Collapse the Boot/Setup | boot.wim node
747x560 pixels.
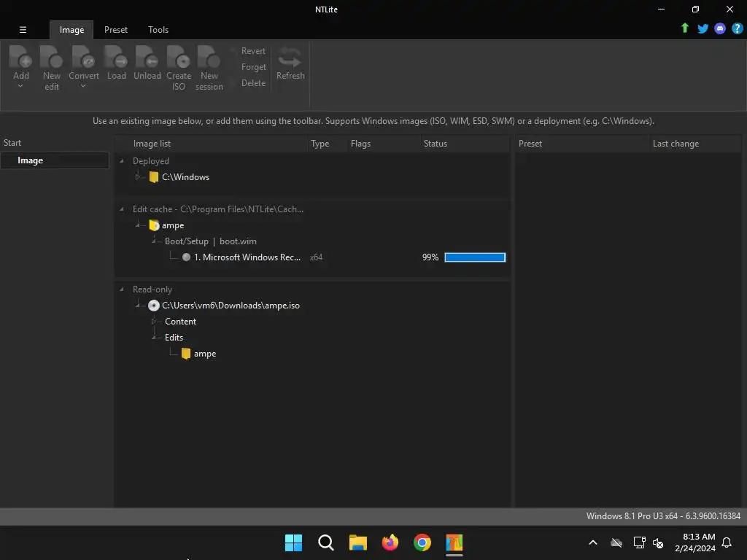[x=154, y=241]
